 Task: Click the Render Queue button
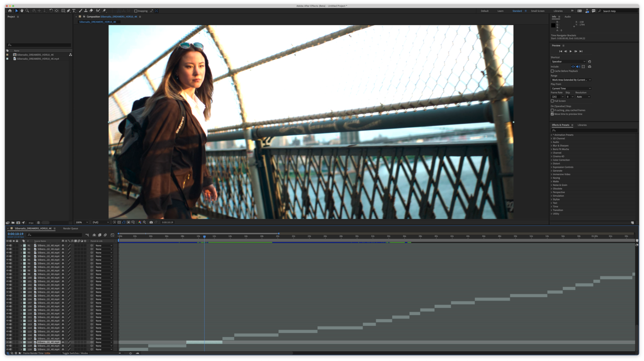[x=70, y=228]
